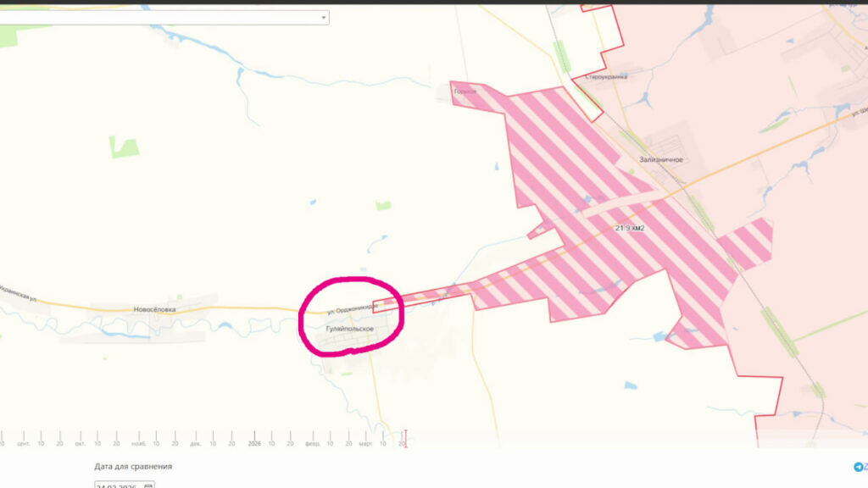Click the Зализничное settlement label
This screenshot has height=488, width=868.
(x=661, y=159)
